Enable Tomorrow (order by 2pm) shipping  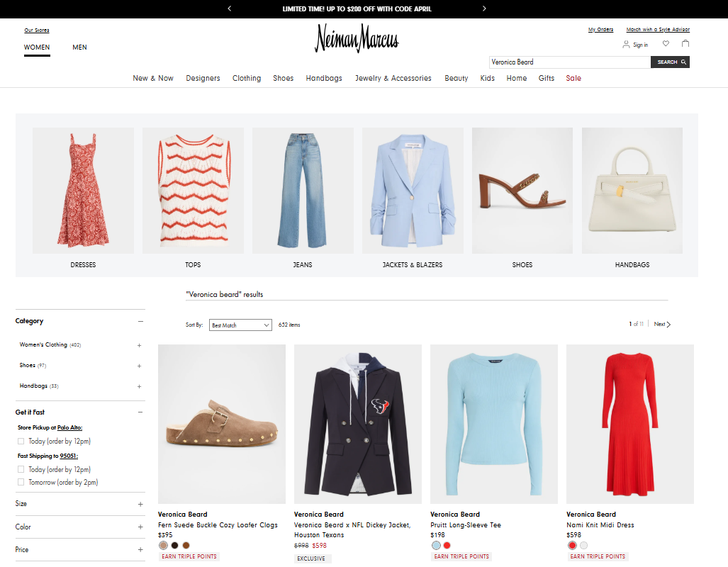coord(21,482)
